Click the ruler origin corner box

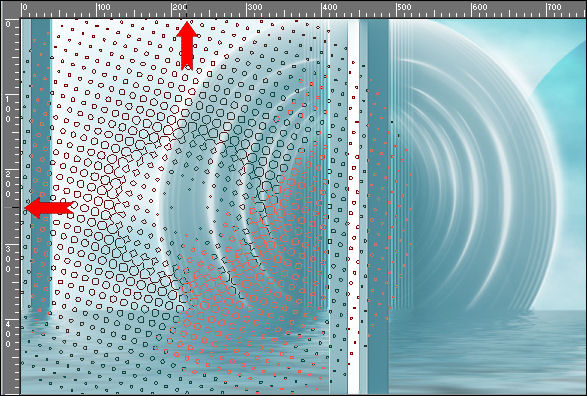click(x=10, y=9)
